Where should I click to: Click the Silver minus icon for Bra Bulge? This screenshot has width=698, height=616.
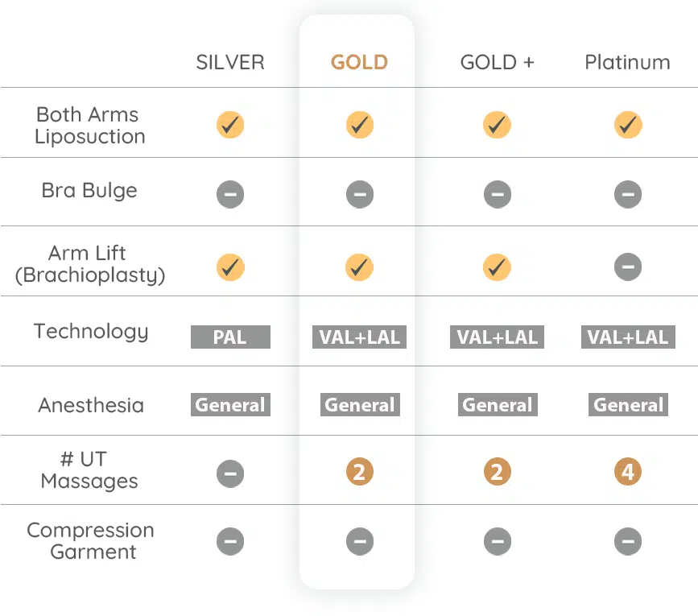pyautogui.click(x=230, y=194)
